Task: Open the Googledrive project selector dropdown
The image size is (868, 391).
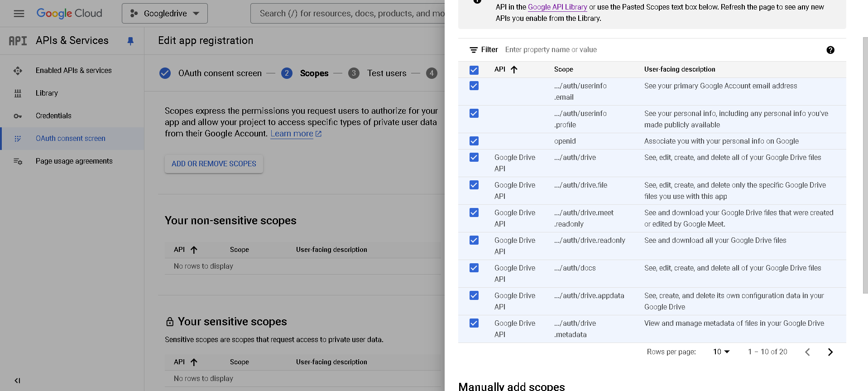Action: tap(165, 14)
